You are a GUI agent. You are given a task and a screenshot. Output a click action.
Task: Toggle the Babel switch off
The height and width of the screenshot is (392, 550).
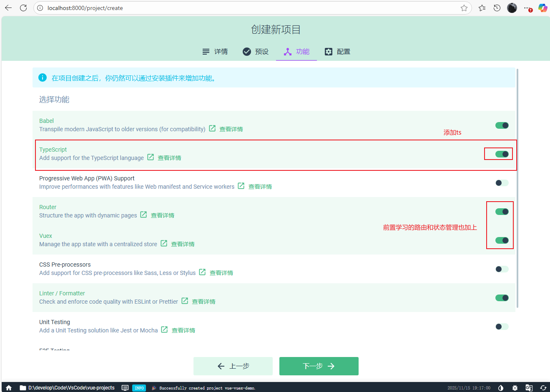[x=502, y=125]
